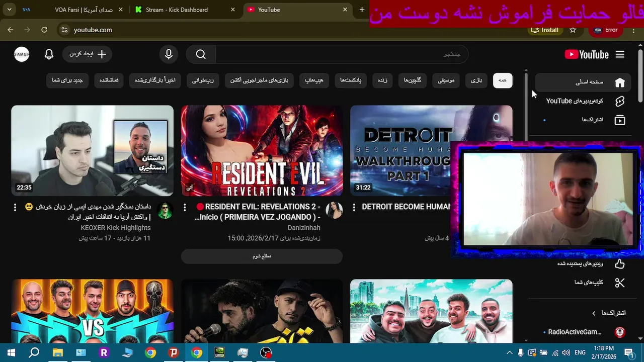Click the page vertical scrollbar
The image size is (644, 362).
(640, 75)
